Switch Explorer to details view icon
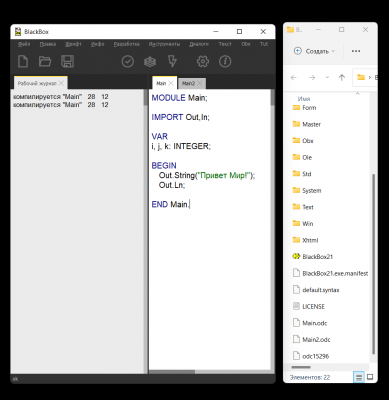 point(359,377)
